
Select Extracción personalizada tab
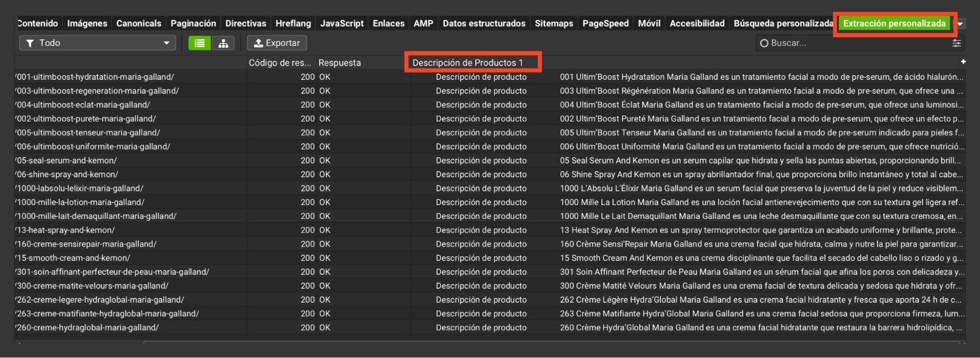(x=894, y=23)
